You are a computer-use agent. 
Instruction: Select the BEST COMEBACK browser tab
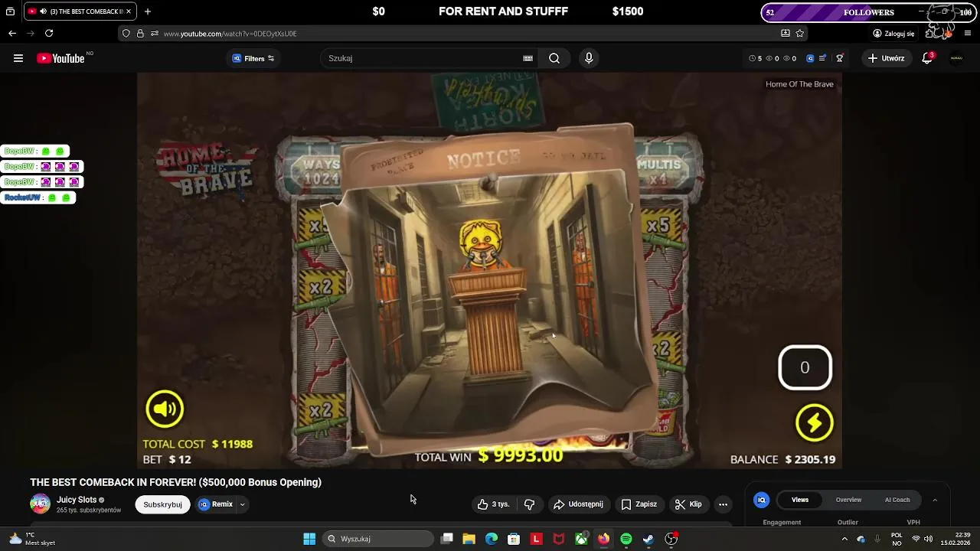80,11
